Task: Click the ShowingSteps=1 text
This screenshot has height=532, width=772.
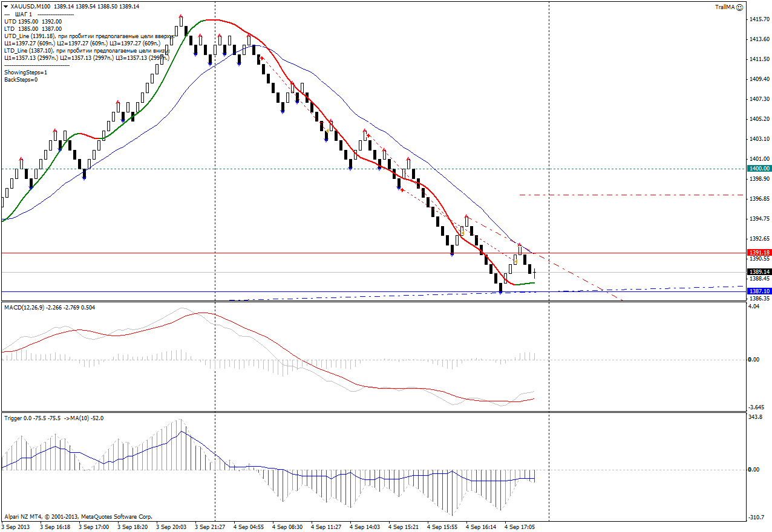Action: [25, 72]
